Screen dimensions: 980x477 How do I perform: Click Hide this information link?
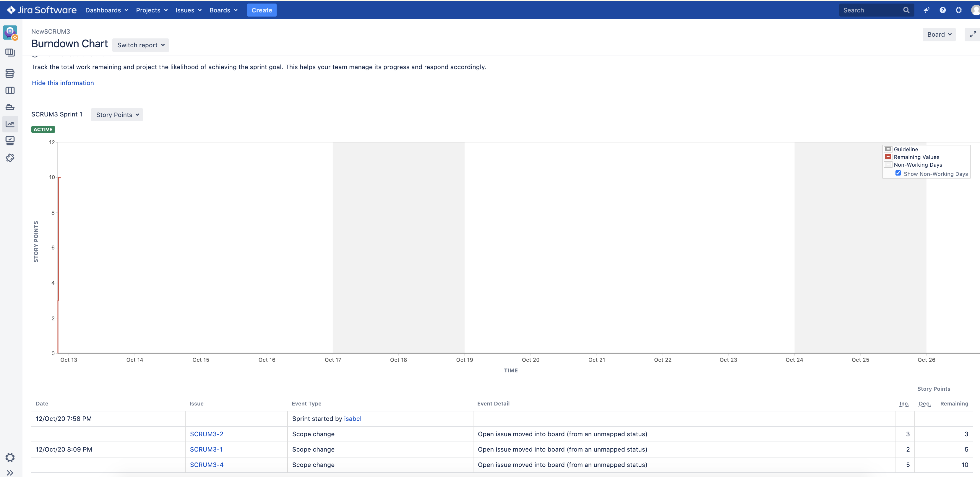click(x=63, y=83)
